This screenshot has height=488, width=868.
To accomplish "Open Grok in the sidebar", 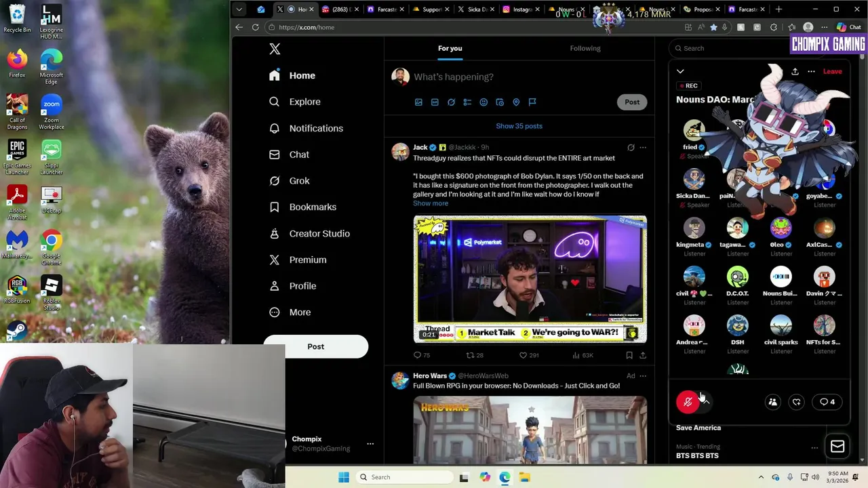I will point(290,181).
